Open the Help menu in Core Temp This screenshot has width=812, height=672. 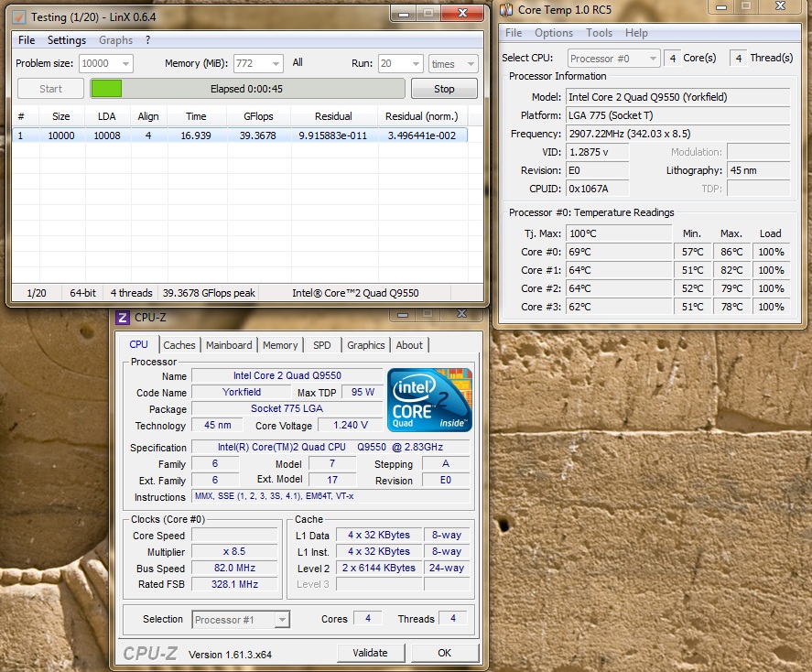[x=636, y=33]
